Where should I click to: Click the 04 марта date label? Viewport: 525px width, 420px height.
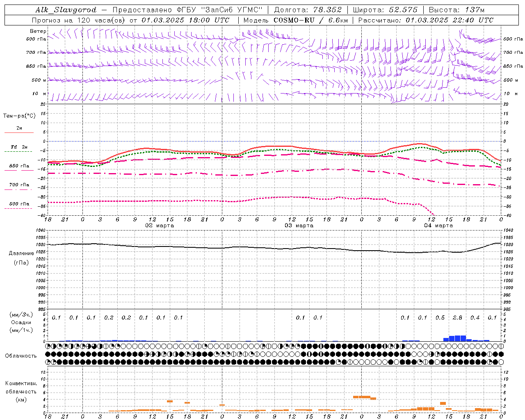tap(439, 226)
